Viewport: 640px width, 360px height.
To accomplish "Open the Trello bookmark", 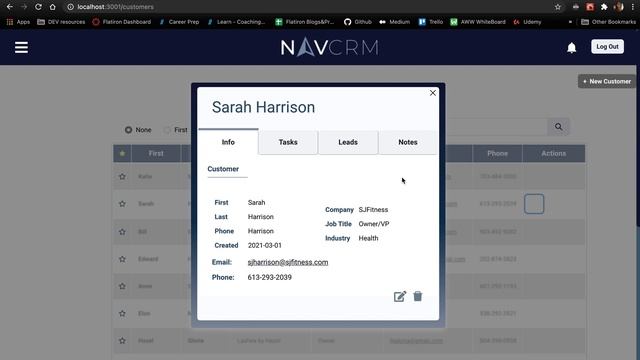I will [431, 22].
